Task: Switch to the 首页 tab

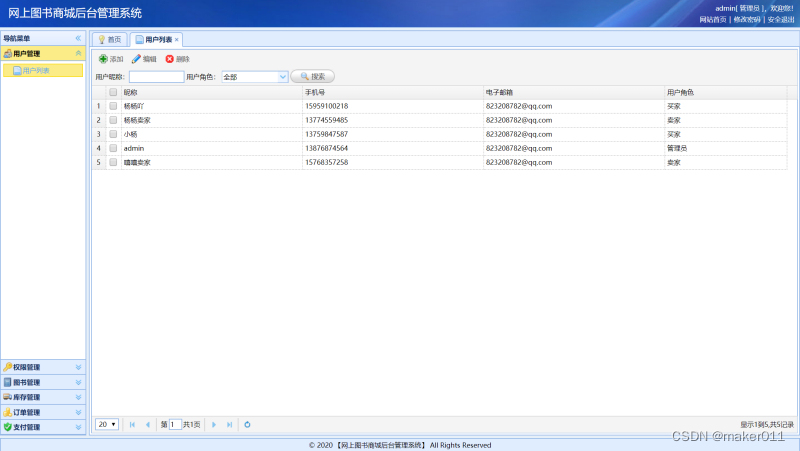Action: tap(110, 39)
